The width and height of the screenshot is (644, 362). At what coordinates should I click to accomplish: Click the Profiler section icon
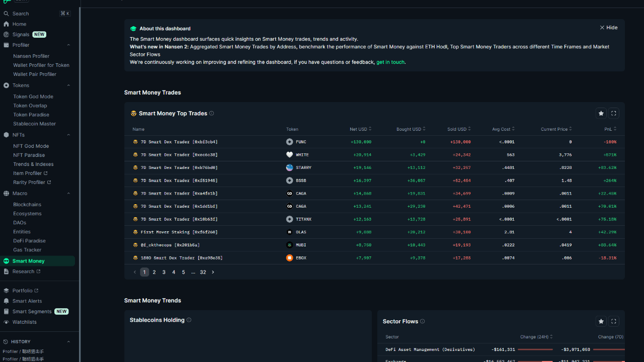click(6, 45)
